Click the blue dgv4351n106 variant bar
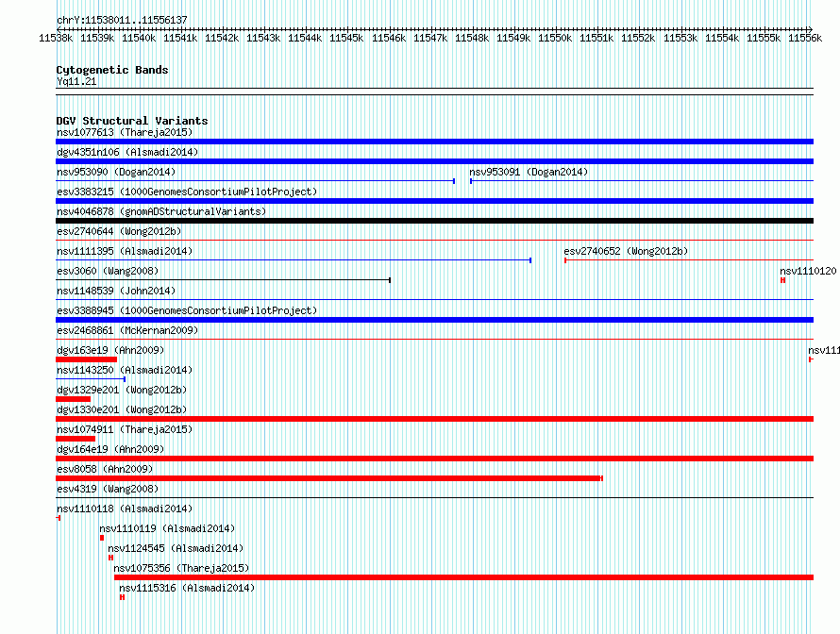 (x=434, y=161)
